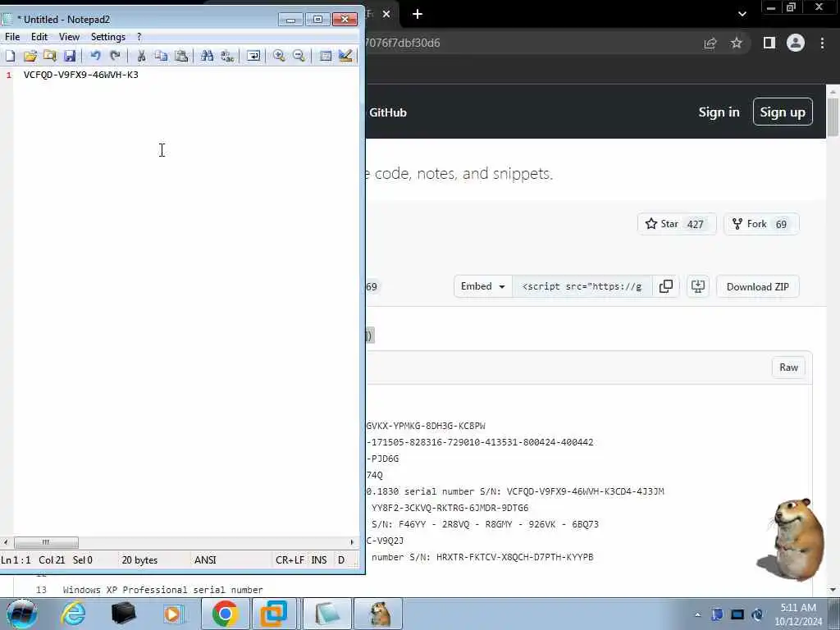
Task: Switch to Chrome via its taskbar icon
Action: point(225,614)
